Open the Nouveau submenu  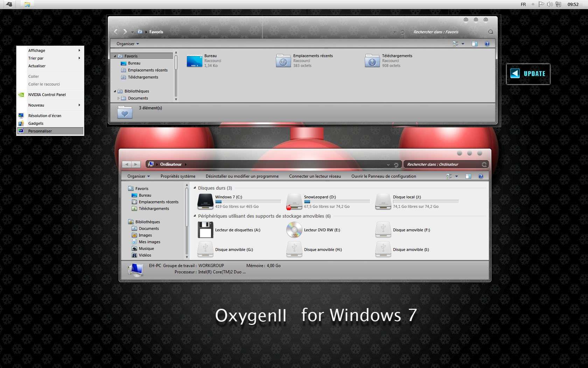pyautogui.click(x=50, y=105)
